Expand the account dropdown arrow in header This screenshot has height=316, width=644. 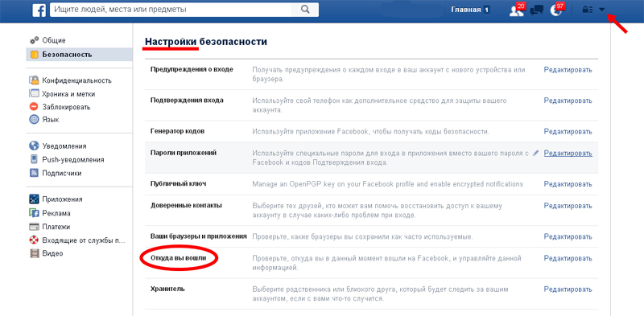(x=602, y=10)
